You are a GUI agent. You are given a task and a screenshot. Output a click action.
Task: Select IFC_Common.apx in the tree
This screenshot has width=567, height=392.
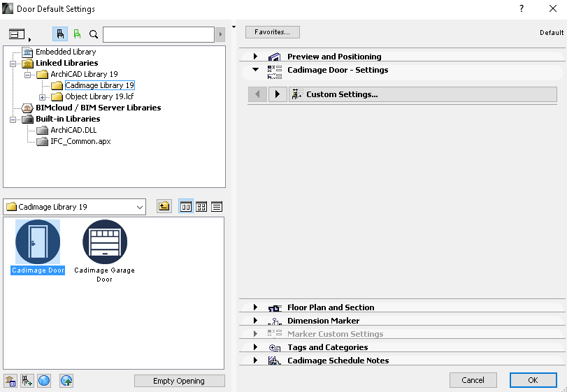(80, 141)
